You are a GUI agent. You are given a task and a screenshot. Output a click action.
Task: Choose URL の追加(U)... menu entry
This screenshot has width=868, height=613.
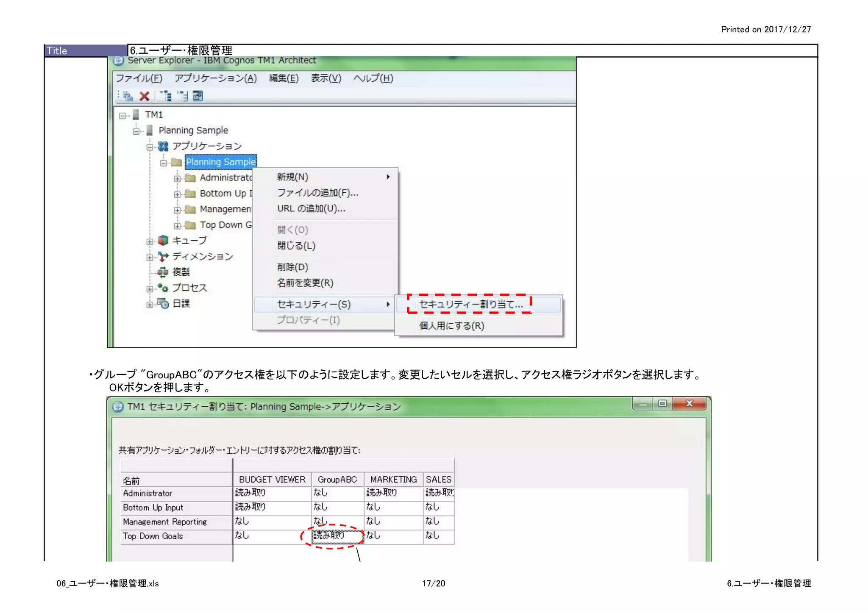click(325, 208)
